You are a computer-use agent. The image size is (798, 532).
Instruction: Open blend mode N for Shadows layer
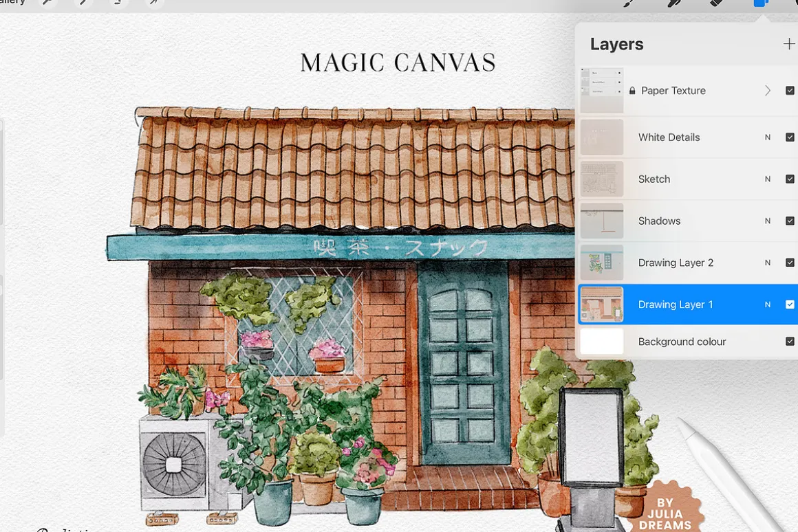pos(768,221)
